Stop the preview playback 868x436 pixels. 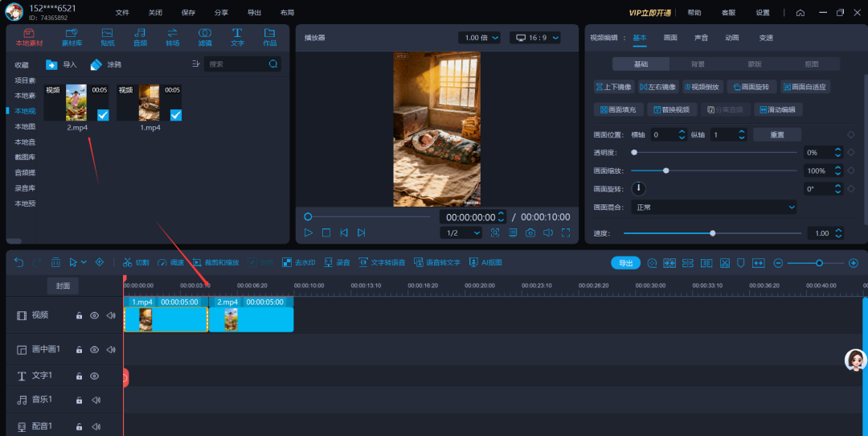(x=326, y=232)
